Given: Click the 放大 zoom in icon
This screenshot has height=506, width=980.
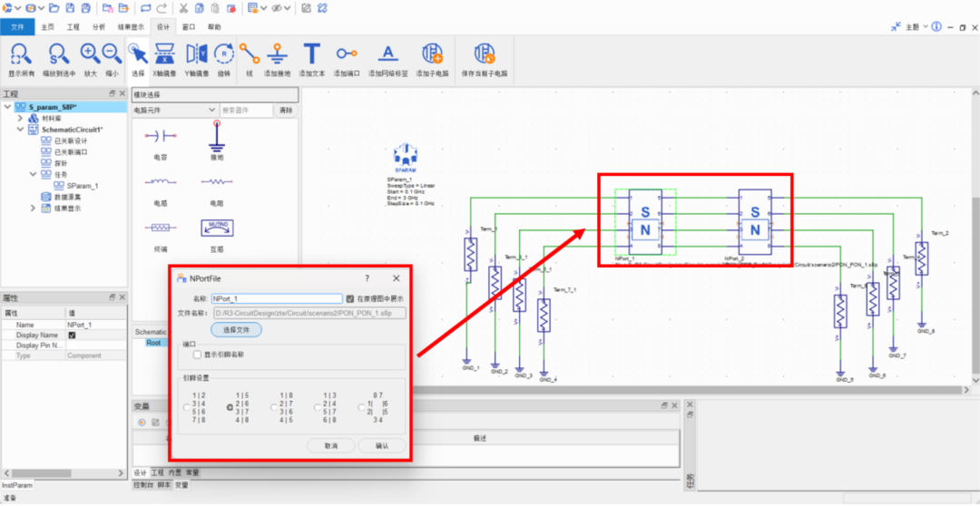Looking at the screenshot, I should 91,60.
